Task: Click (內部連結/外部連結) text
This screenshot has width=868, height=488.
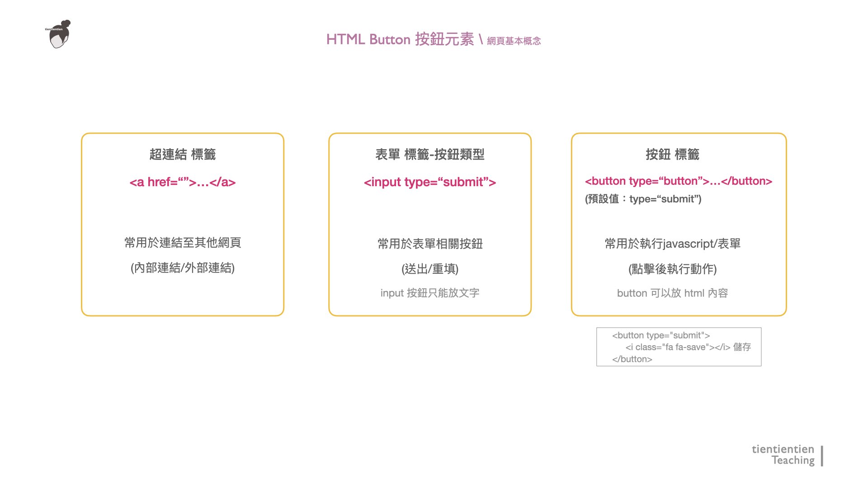Action: (182, 268)
